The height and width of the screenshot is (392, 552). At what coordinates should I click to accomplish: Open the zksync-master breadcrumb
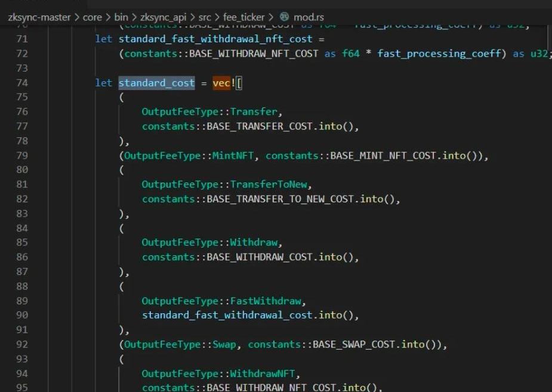[39, 17]
